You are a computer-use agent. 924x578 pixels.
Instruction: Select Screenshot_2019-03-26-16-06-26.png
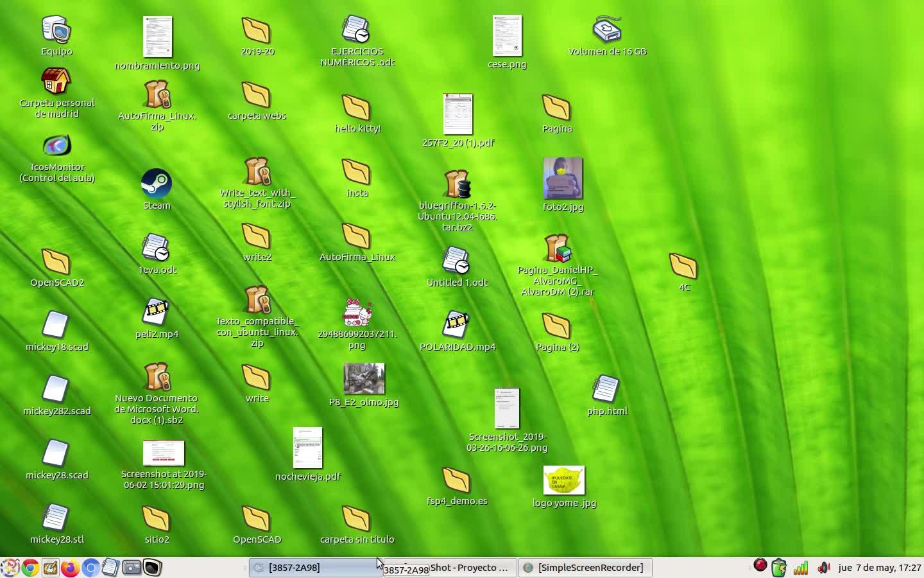pyautogui.click(x=507, y=408)
